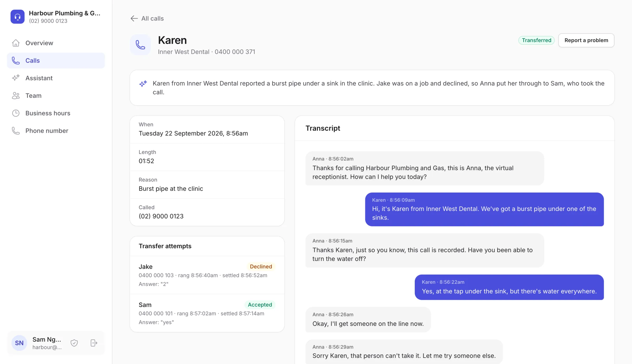Screen dimensions: 632x364
Task: Click the shield icon beside Sam Ng
Action: pyautogui.click(x=74, y=343)
